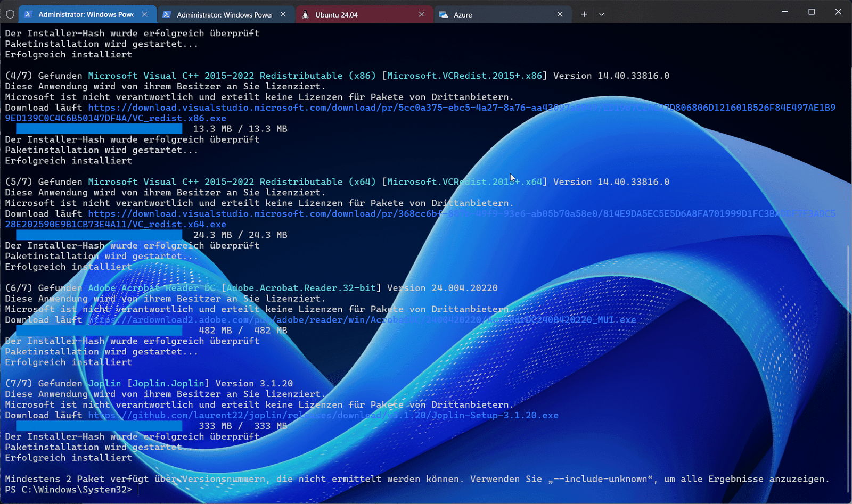852x504 pixels.
Task: Click the PS C:\Windows\System32 prompt line
Action: [69, 490]
